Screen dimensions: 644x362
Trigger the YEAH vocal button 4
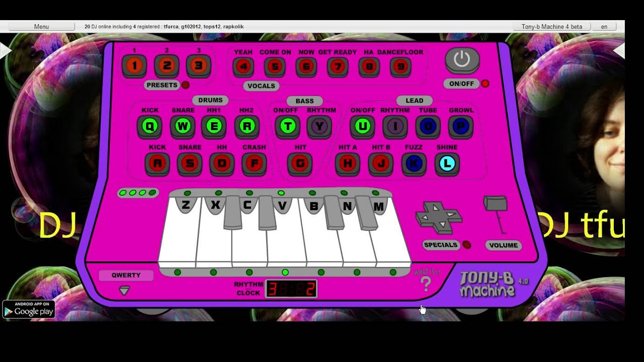click(243, 66)
